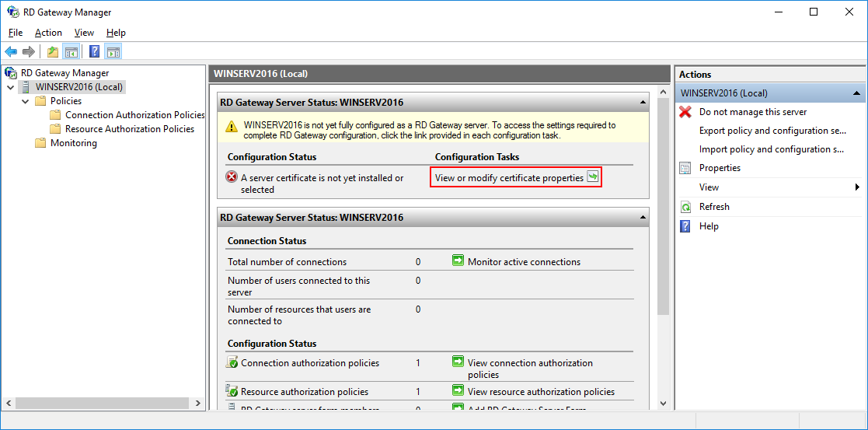Expand the View submenu arrow in Actions
Image resolution: width=868 pixels, height=430 pixels.
[x=857, y=187]
